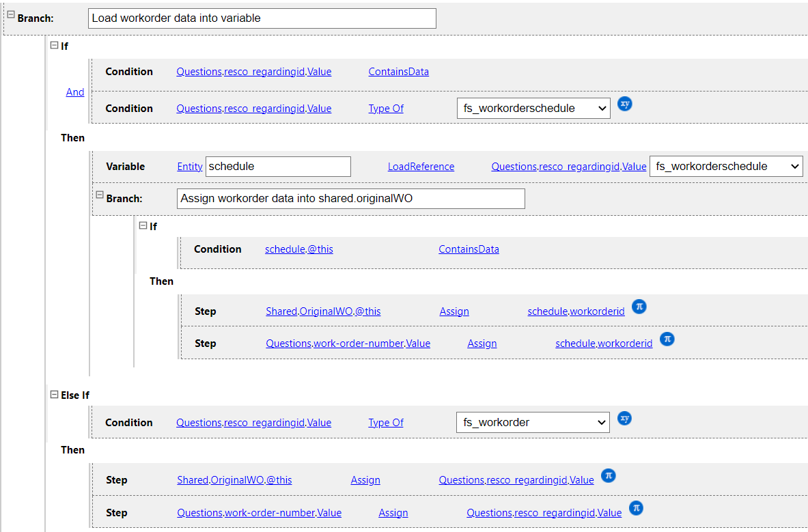Viewport: 808px width, 532px height.
Task: Click pi icon on Shared.OriginalWO schedule.workorderid step
Action: [639, 307]
